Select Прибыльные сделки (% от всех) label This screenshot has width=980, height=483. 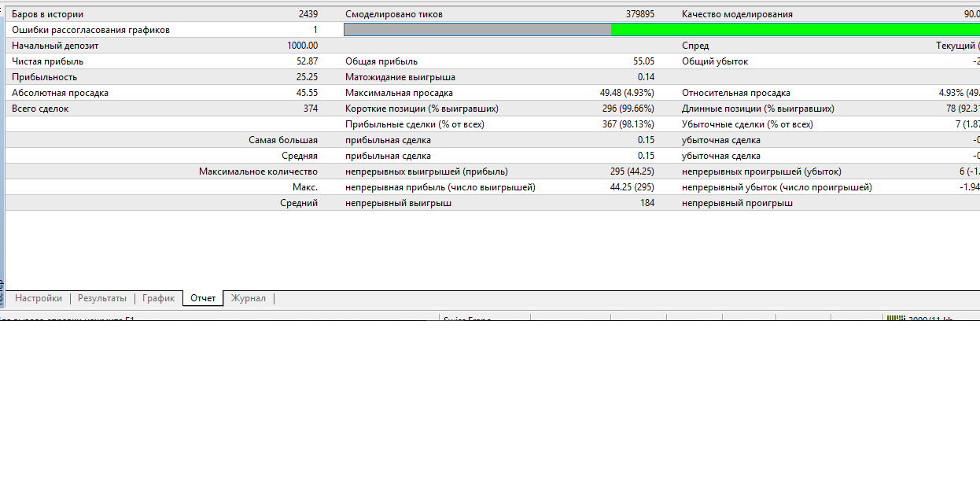pyautogui.click(x=414, y=124)
